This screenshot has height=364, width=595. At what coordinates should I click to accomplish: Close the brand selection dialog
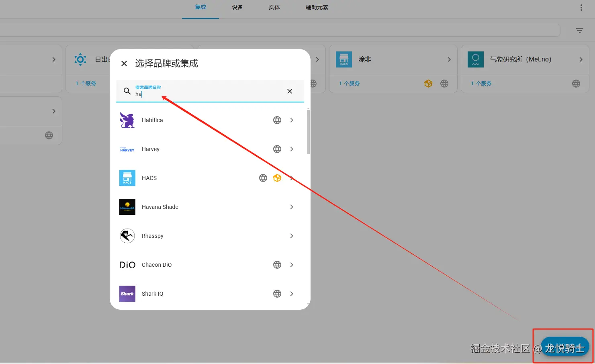(x=124, y=63)
